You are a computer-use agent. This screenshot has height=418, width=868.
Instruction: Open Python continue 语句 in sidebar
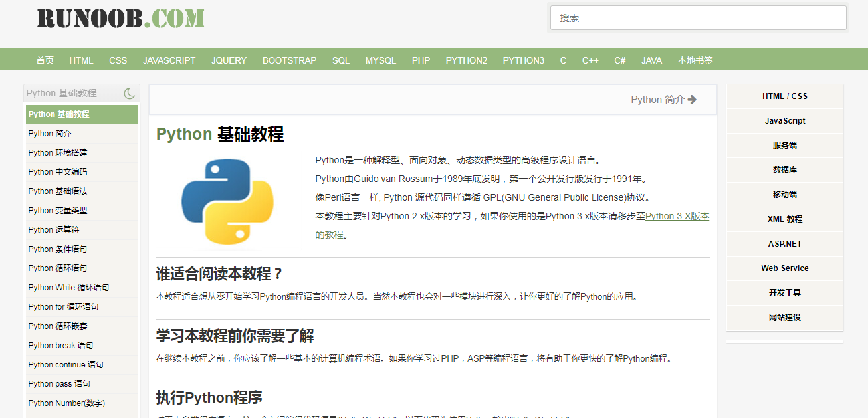point(82,365)
